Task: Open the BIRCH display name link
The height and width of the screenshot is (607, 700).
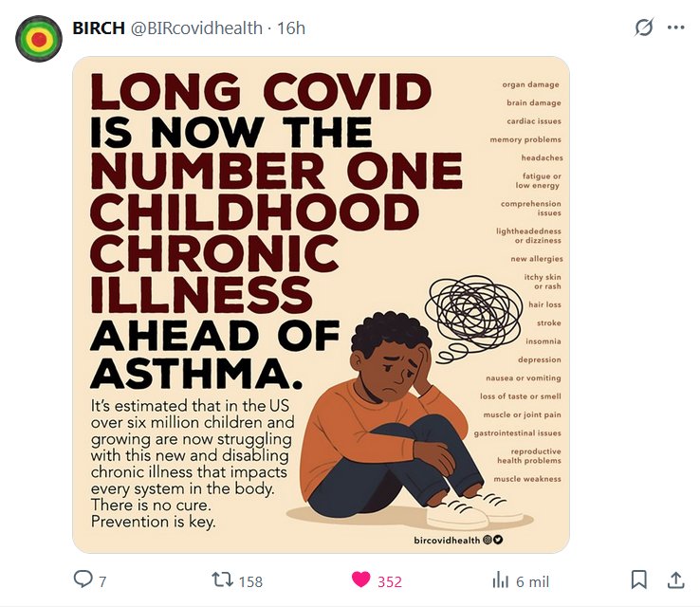Action: point(99,28)
